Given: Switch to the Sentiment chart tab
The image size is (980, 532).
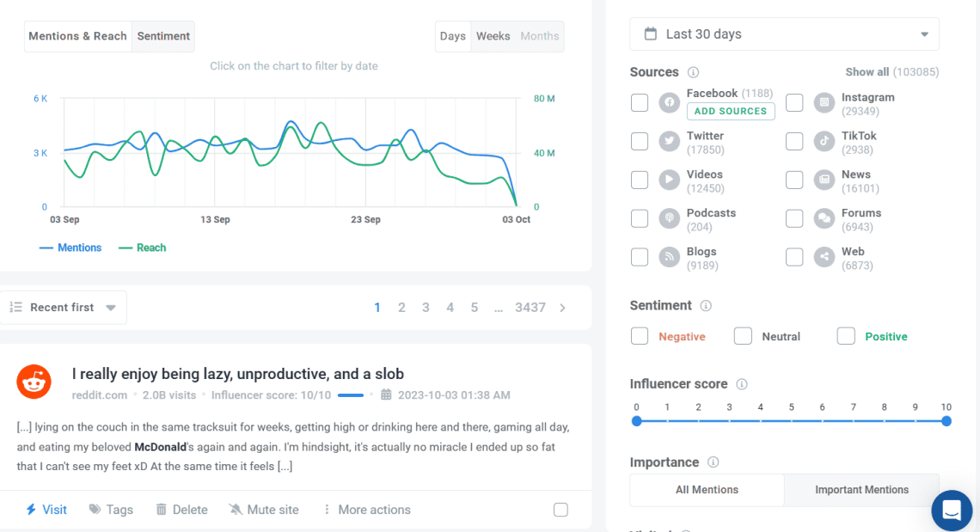Looking at the screenshot, I should tap(163, 36).
